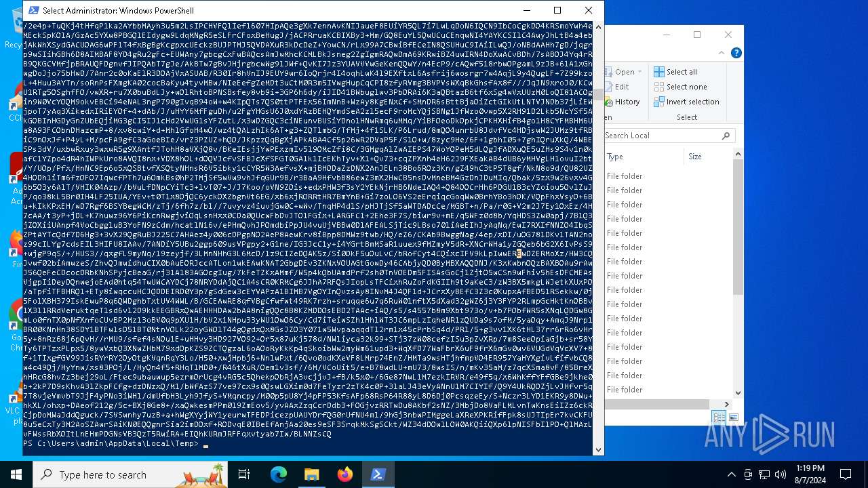The image size is (868, 488).
Task: Open Task View from the taskbar
Action: 244,474
